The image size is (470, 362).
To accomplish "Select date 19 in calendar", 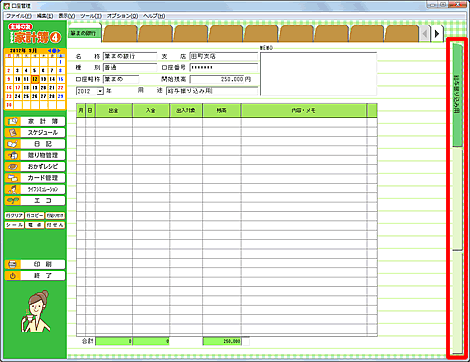I will point(35,88).
